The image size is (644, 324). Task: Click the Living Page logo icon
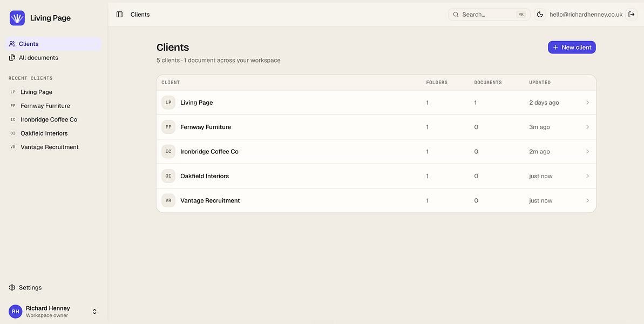click(x=17, y=18)
